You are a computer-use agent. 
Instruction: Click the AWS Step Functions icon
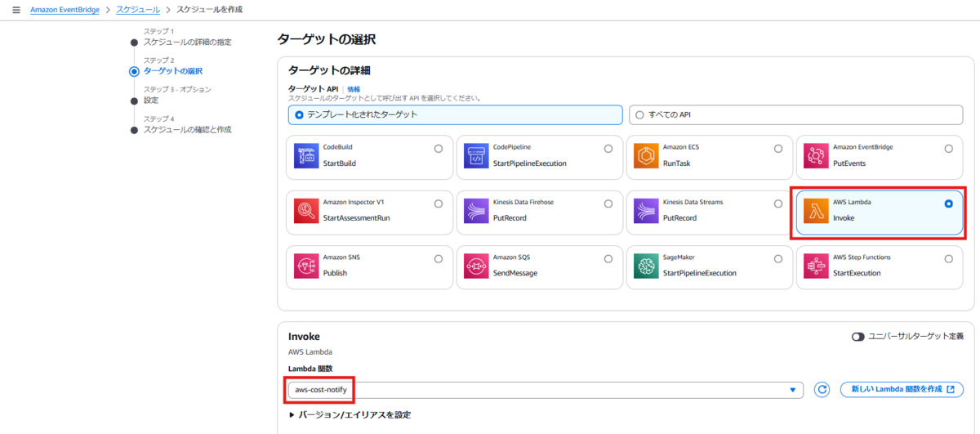tap(817, 266)
